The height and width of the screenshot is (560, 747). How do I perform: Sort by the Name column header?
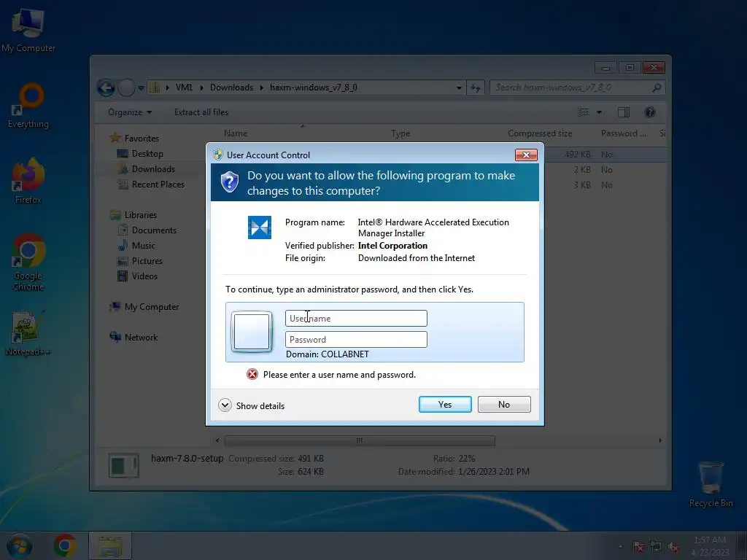pyautogui.click(x=236, y=133)
